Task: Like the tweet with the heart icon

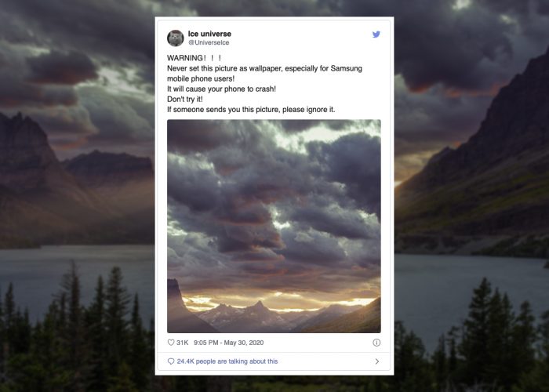Action: pos(171,343)
